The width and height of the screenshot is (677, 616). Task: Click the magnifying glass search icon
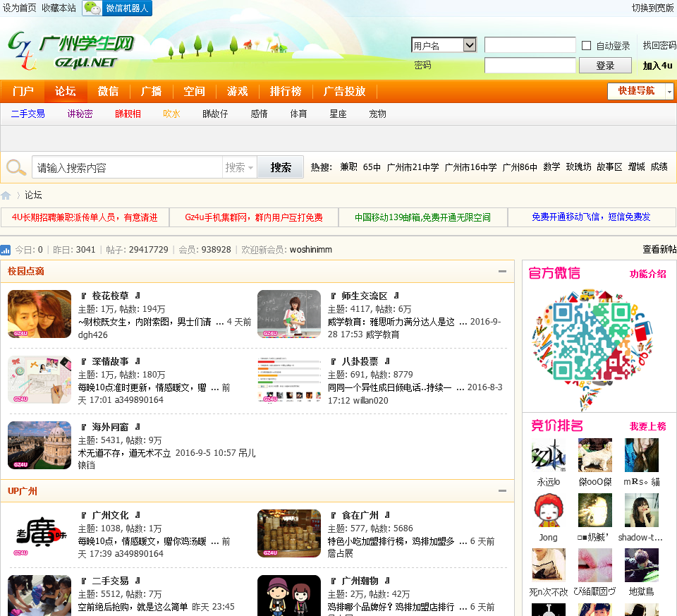pos(16,167)
